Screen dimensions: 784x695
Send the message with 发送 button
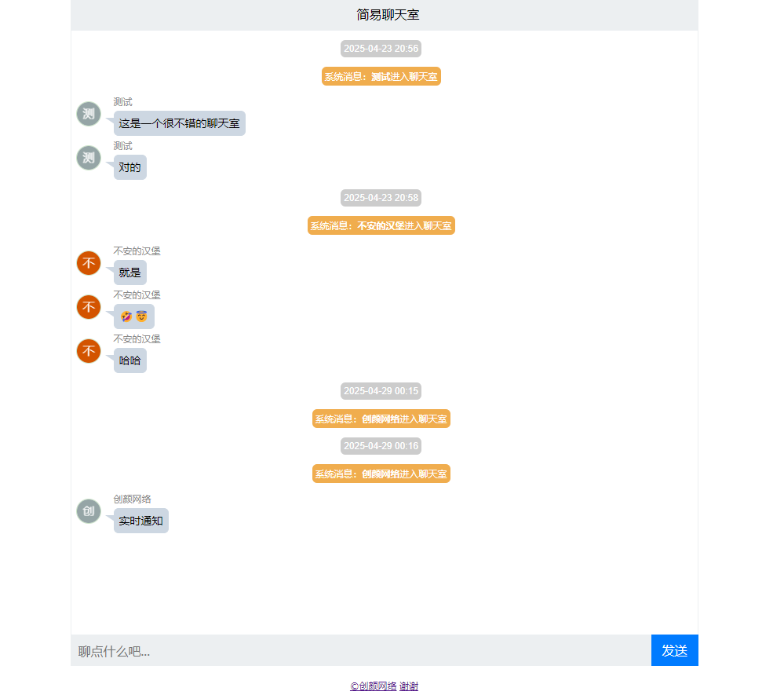674,650
